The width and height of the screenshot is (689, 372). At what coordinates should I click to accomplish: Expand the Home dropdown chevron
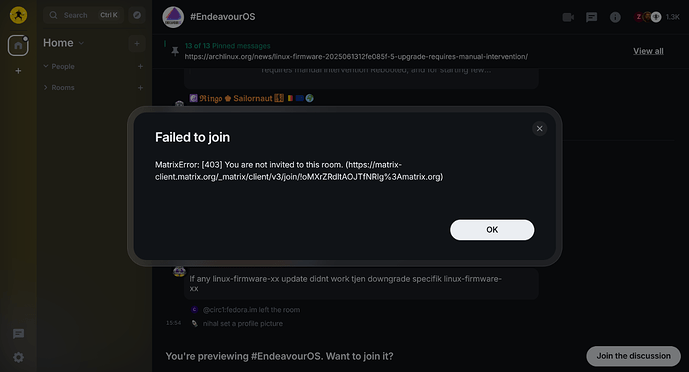(x=81, y=43)
